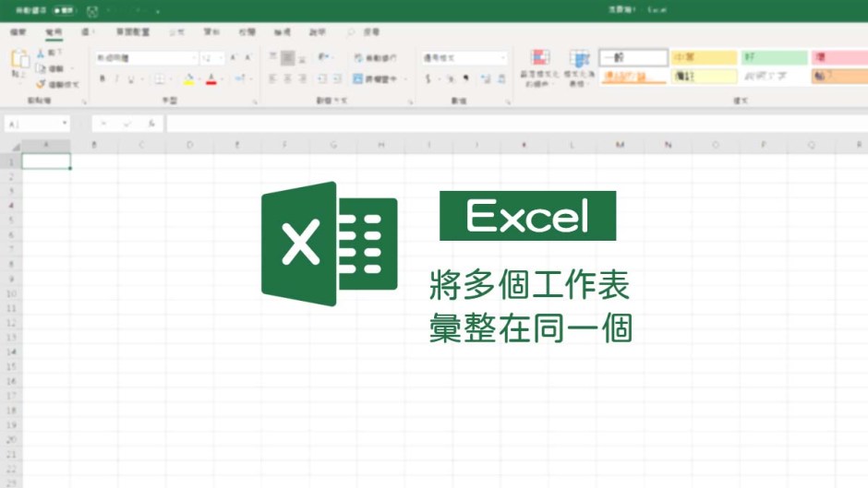
Task: Open the number format dropdown
Action: (x=464, y=57)
